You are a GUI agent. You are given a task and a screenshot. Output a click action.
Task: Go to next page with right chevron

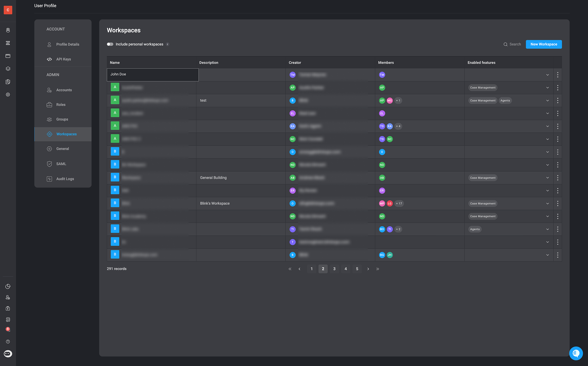click(368, 269)
